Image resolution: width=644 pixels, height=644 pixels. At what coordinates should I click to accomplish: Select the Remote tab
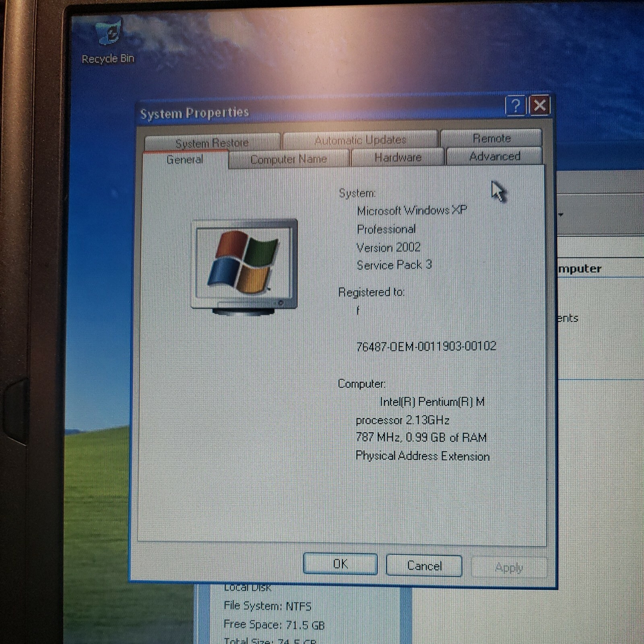491,138
